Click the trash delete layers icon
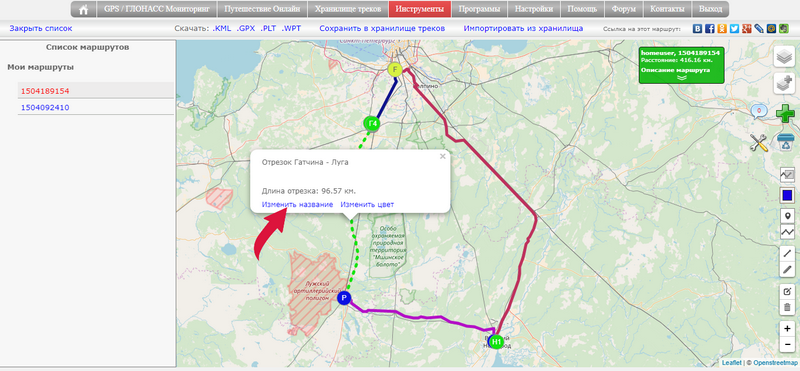Image resolution: width=800 pixels, height=371 pixels. 787,308
